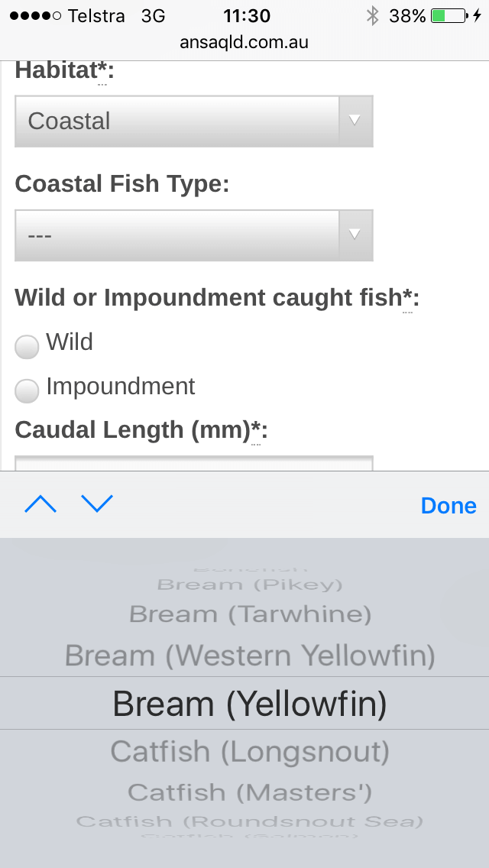Screen dimensions: 489x868
Task: Open the Habitat dropdown showing Coastal
Action: point(177,121)
